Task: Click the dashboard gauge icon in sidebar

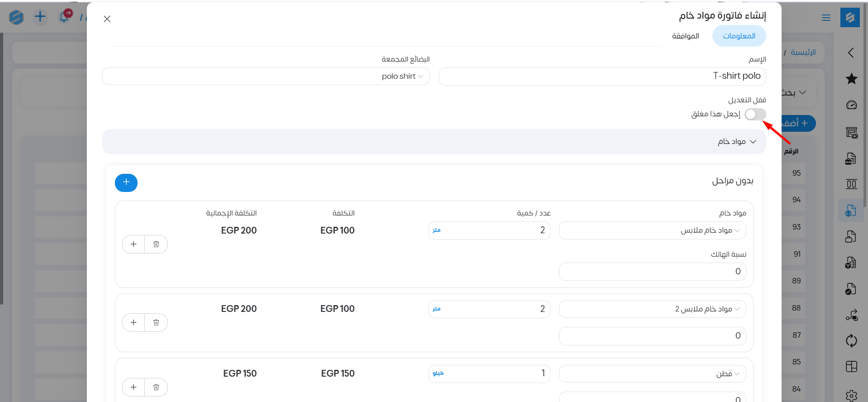Action: pyautogui.click(x=851, y=105)
